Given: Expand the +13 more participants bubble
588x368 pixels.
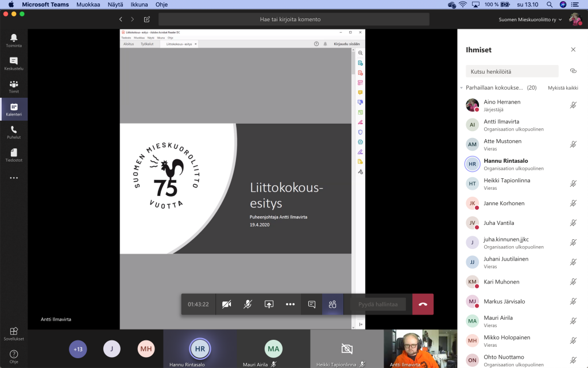Looking at the screenshot, I should pos(78,349).
